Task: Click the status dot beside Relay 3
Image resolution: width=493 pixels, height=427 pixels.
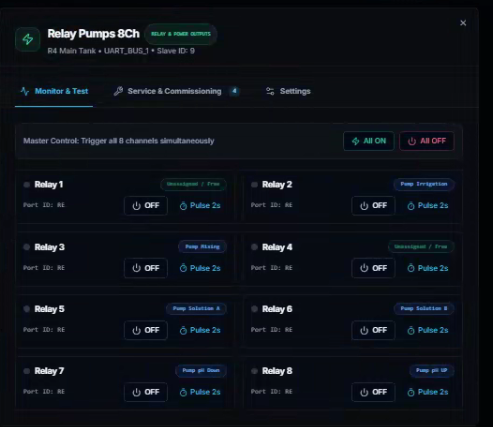Action: pyautogui.click(x=27, y=247)
